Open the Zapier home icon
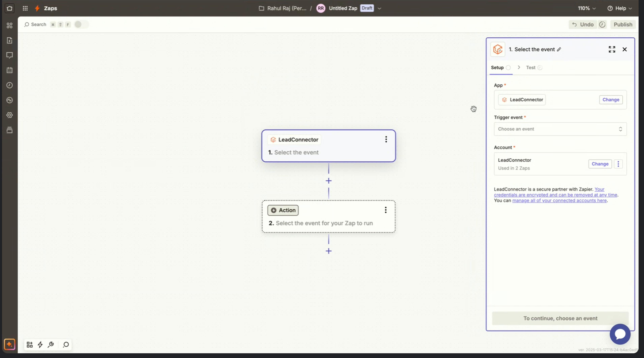This screenshot has height=358, width=644. coord(9,8)
